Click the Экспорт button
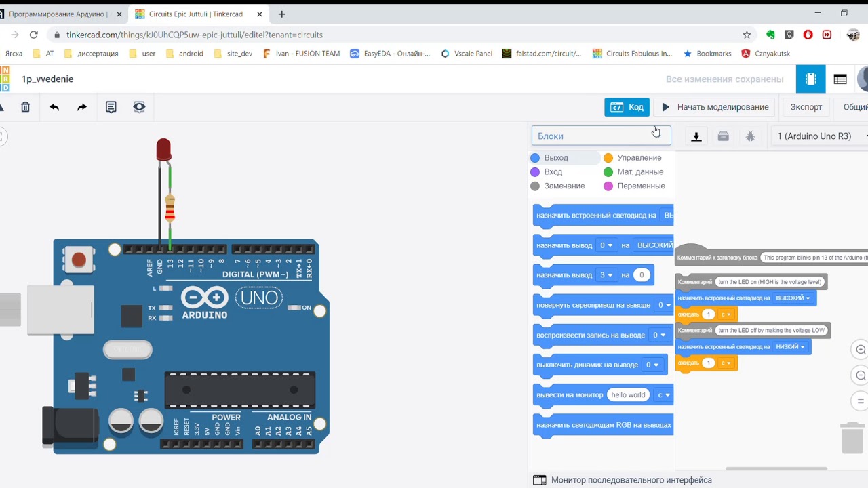This screenshot has width=868, height=488. pos(806,107)
